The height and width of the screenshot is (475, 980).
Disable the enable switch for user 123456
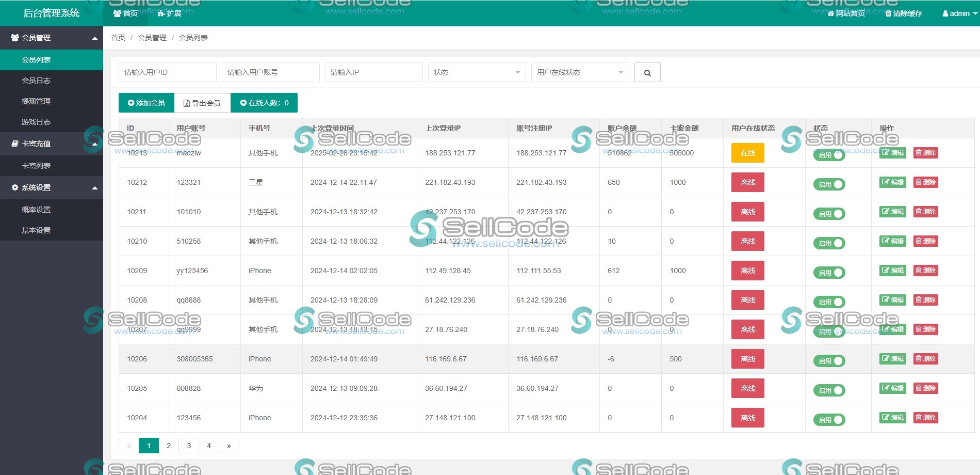pos(829,419)
